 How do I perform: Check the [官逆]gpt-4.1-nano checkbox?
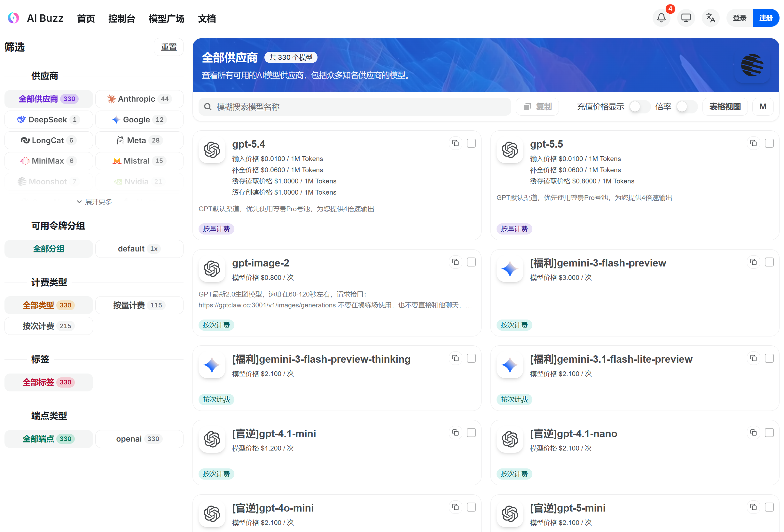coord(769,433)
